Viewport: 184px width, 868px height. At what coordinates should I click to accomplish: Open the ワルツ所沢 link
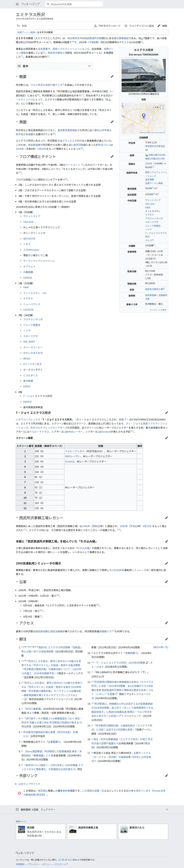pyautogui.click(x=37, y=85)
